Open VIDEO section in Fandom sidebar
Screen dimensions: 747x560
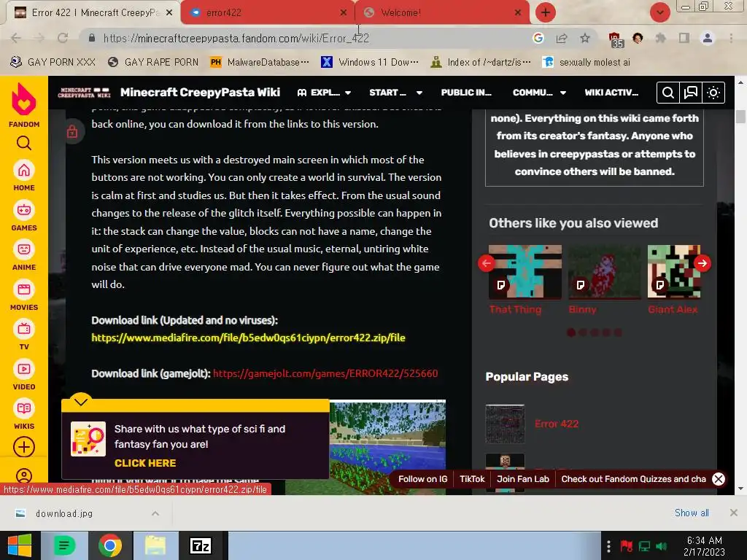(x=24, y=376)
